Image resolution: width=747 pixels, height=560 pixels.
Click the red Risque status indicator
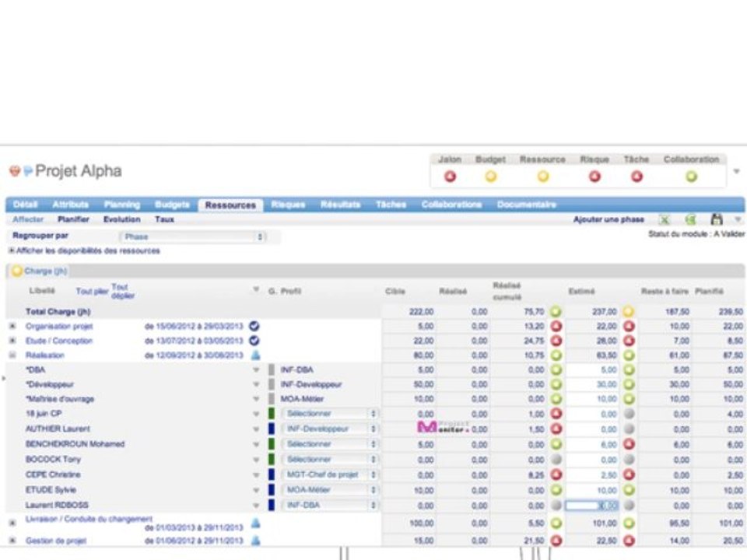[x=594, y=177]
